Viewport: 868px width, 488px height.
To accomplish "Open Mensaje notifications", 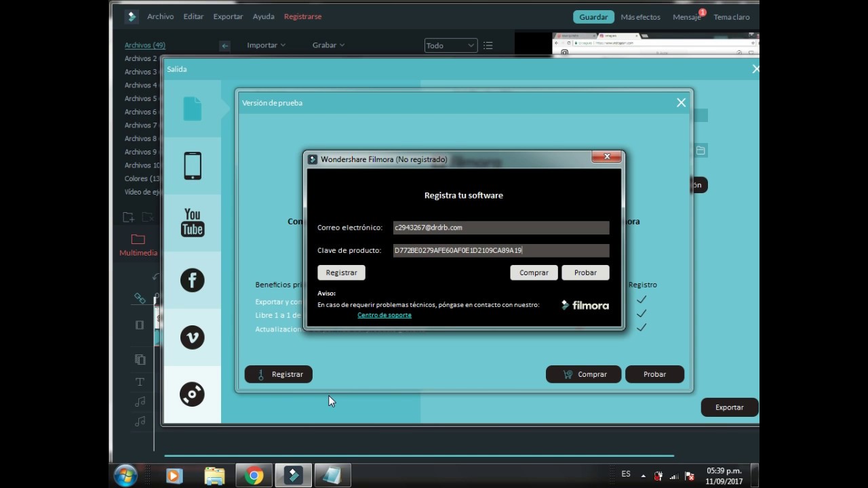I will pos(687,17).
